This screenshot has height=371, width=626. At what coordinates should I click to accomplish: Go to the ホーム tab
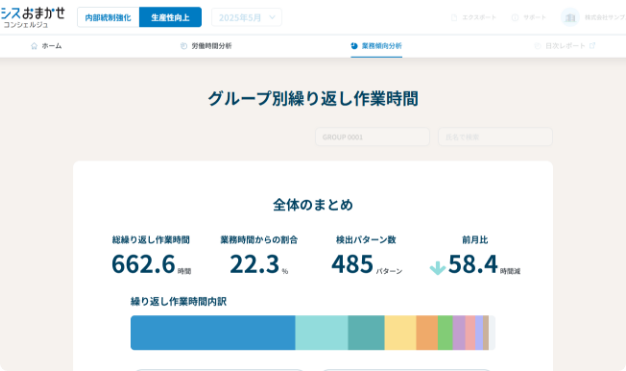coord(46,46)
